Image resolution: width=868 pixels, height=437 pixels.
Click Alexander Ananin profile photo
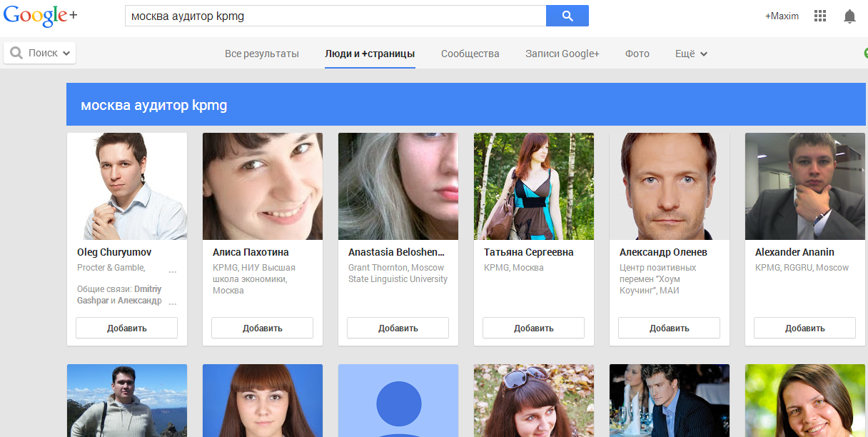tap(805, 186)
